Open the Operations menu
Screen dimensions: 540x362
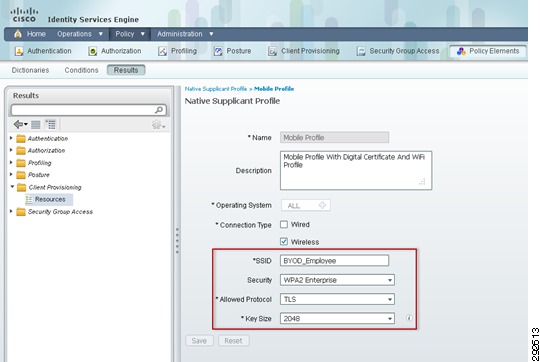pos(80,34)
